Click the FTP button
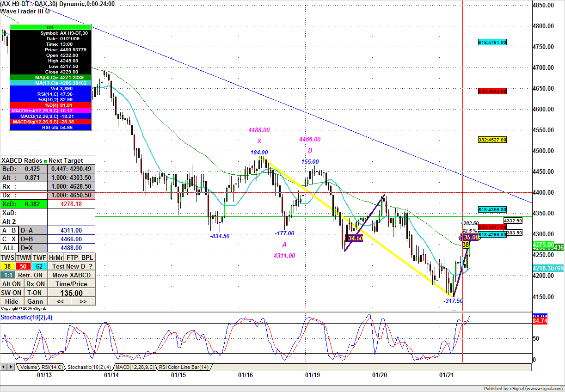 click(x=72, y=257)
